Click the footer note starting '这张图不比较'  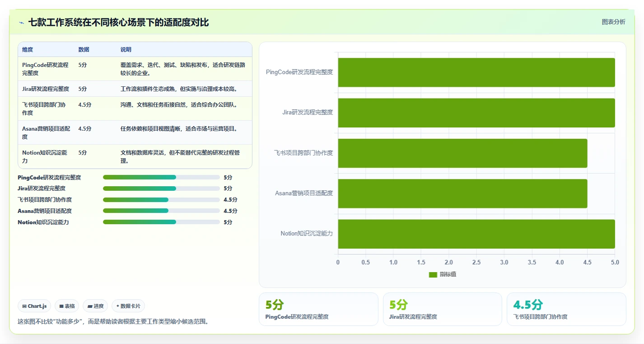pos(113,321)
